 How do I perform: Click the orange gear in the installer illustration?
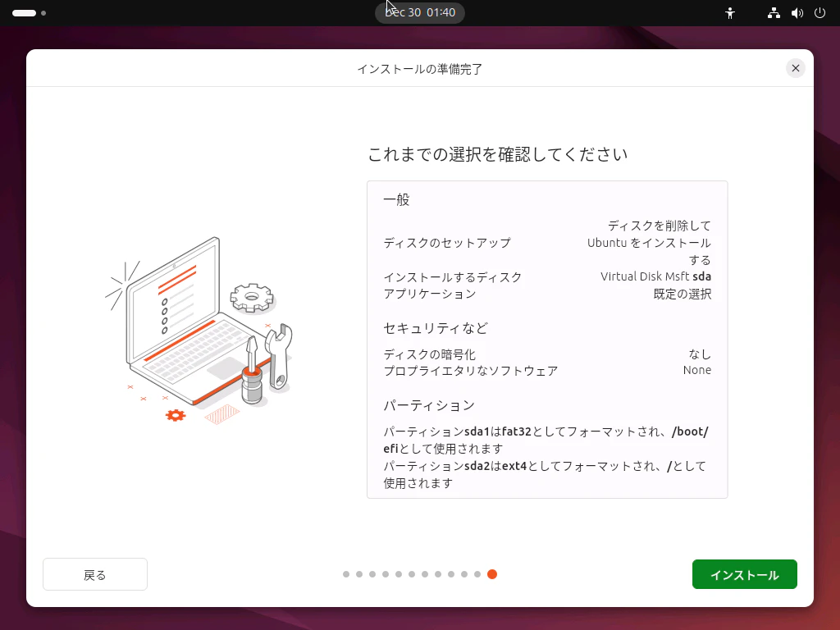(174, 416)
